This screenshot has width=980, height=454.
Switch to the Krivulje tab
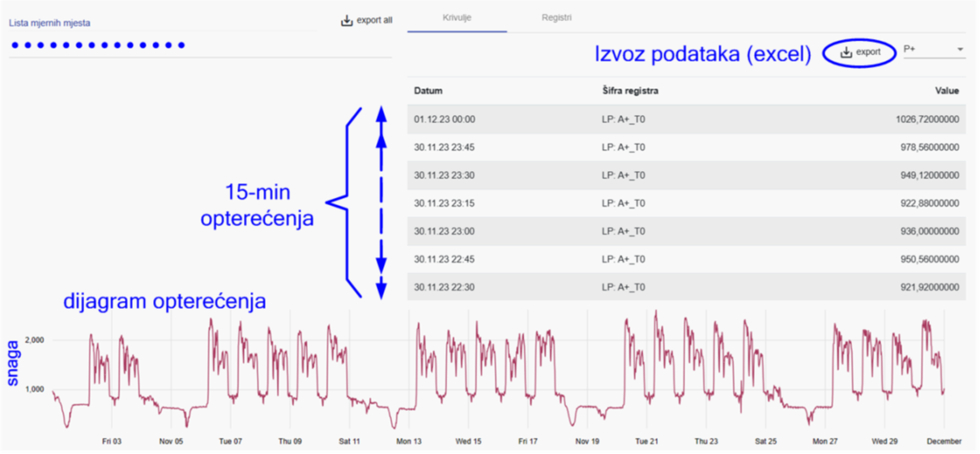pos(457,18)
